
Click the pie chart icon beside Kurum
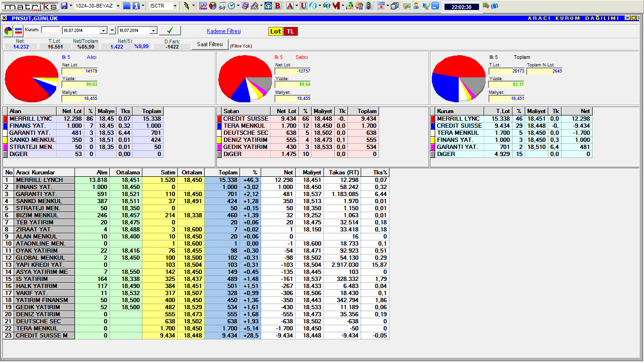point(8,31)
